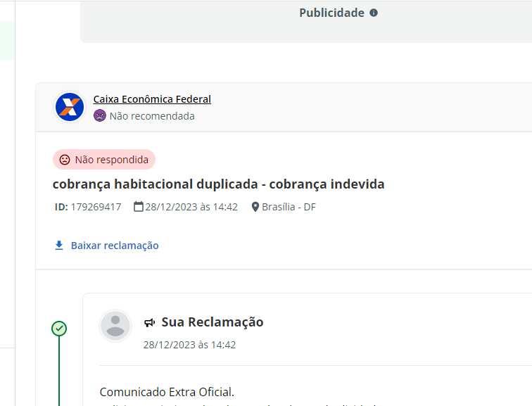This screenshot has width=532, height=406.
Task: Click the timestamp under Sua Reclamação
Action: click(189, 345)
